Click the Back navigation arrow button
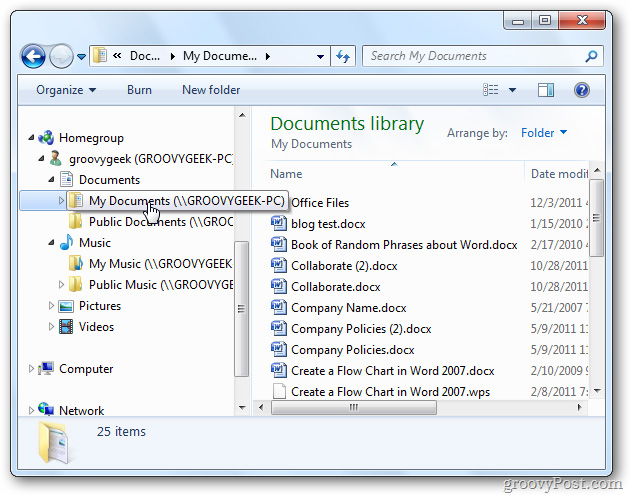 pyautogui.click(x=34, y=57)
